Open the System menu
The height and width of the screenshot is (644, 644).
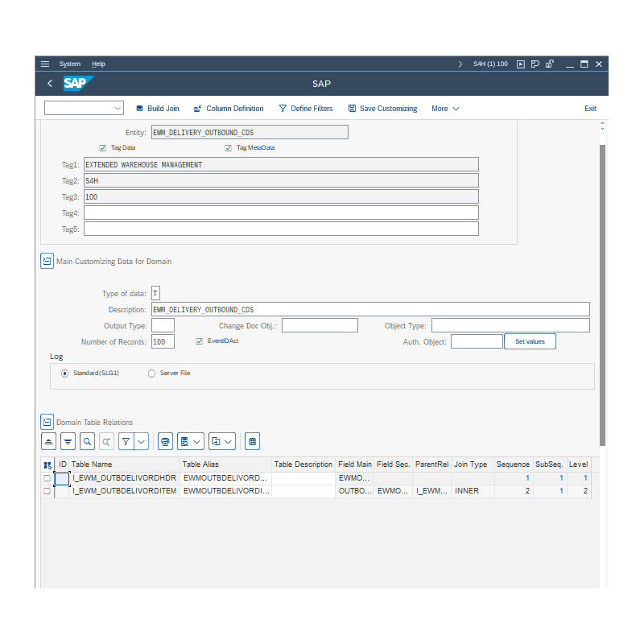(70, 64)
